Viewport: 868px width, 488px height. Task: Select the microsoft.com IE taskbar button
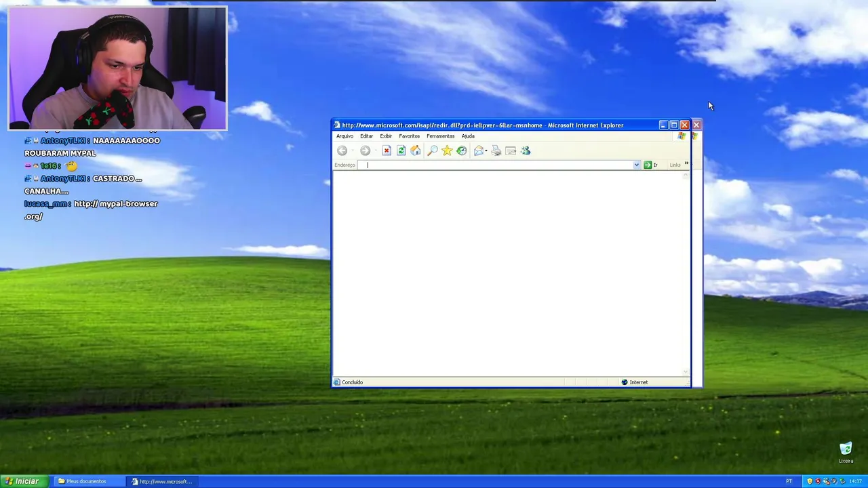pyautogui.click(x=163, y=481)
